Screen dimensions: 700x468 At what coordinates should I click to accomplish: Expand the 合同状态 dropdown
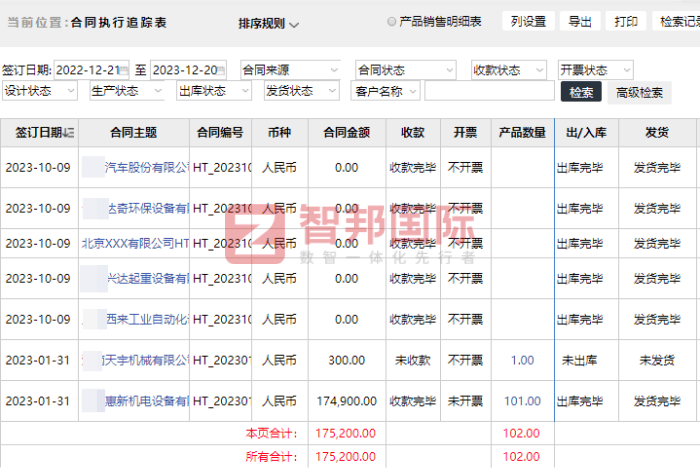(406, 70)
